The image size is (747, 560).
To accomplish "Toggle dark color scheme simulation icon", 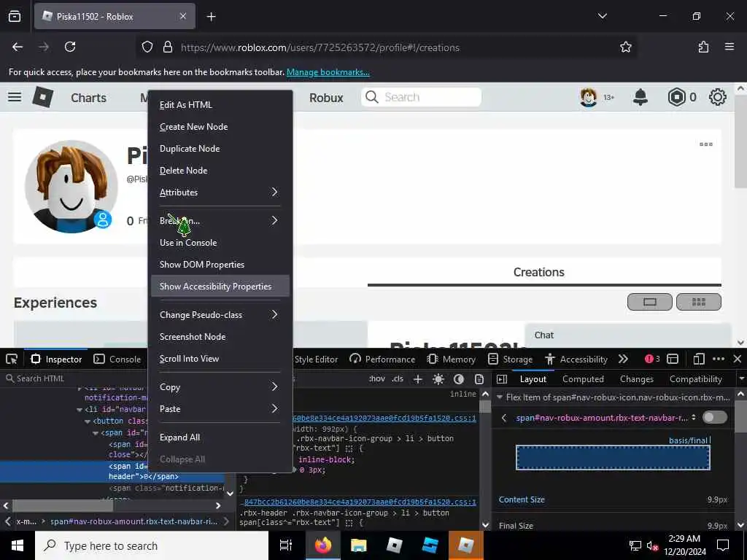I will 459,379.
